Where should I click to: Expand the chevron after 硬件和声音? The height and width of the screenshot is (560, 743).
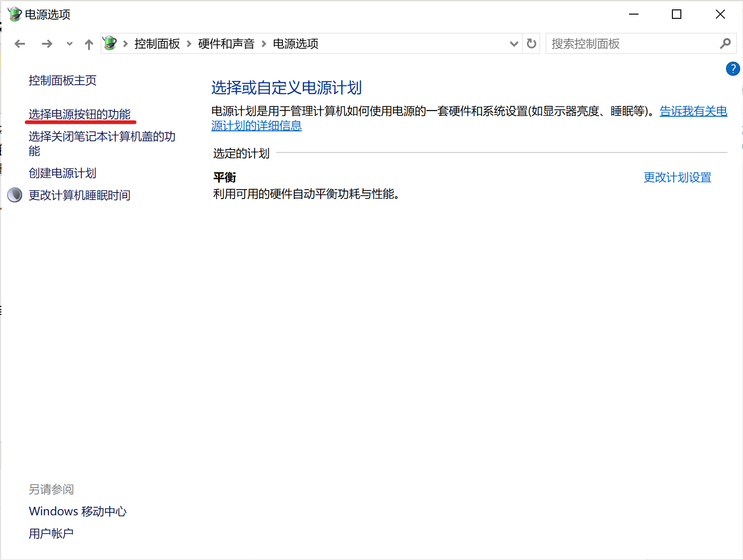264,44
